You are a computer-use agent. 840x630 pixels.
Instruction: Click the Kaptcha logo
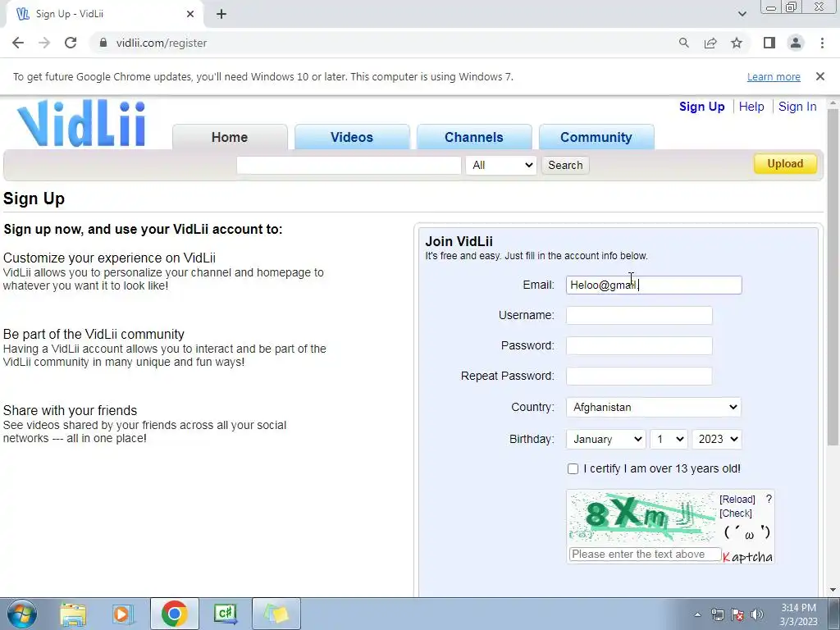(x=747, y=557)
